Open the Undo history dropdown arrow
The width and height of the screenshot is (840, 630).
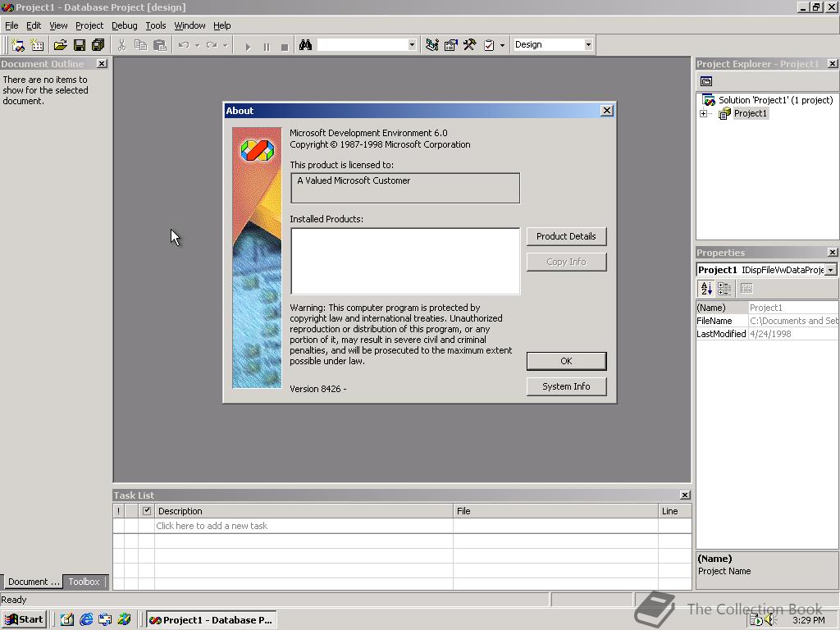[x=197, y=46]
